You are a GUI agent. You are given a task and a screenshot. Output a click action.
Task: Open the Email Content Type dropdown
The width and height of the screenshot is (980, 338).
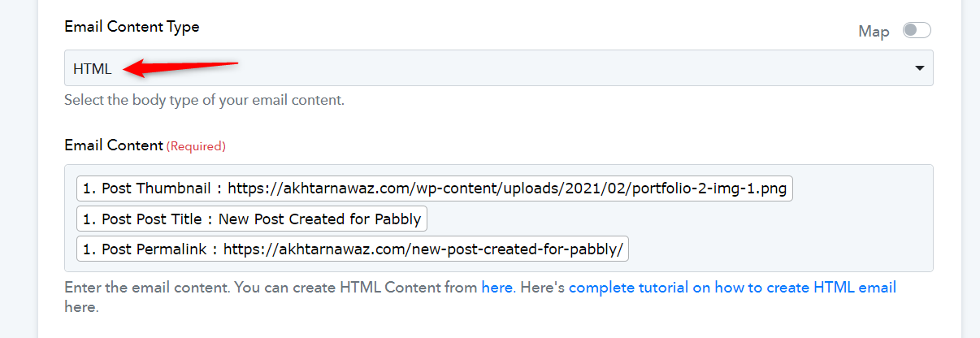point(499,68)
